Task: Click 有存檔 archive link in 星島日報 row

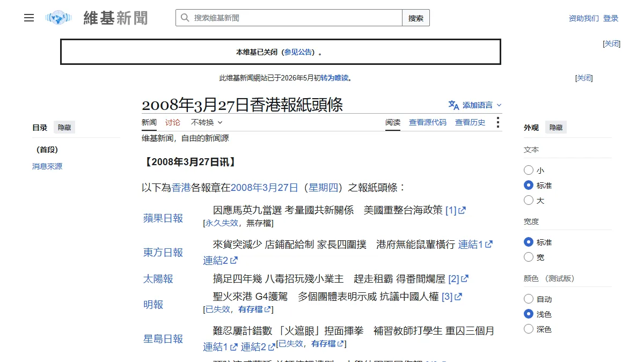Action: coord(327,344)
